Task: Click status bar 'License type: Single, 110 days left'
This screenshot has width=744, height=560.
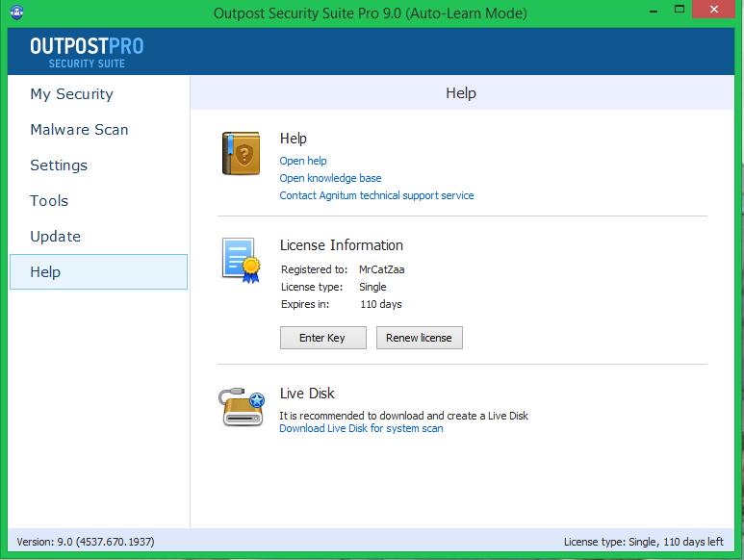Action: point(643,542)
